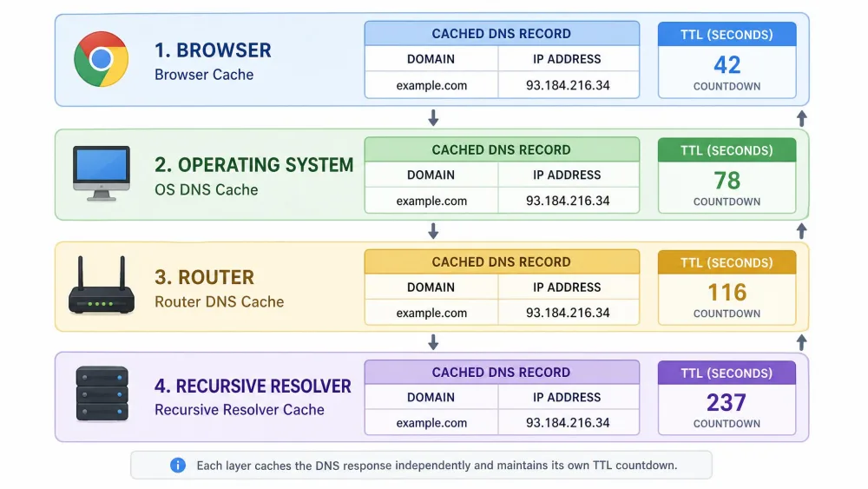The width and height of the screenshot is (868, 489).
Task: Click the Router TTL value '116'
Action: coord(727,293)
